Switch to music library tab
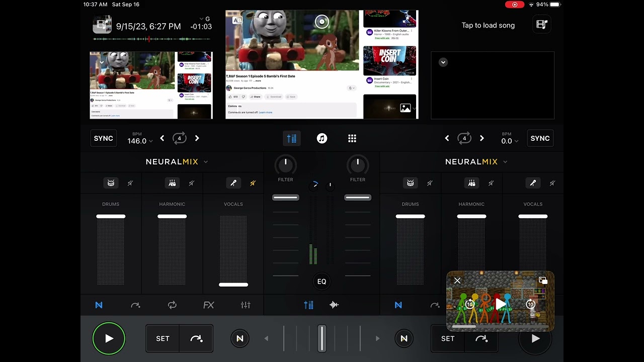644x362 pixels. coord(322,138)
